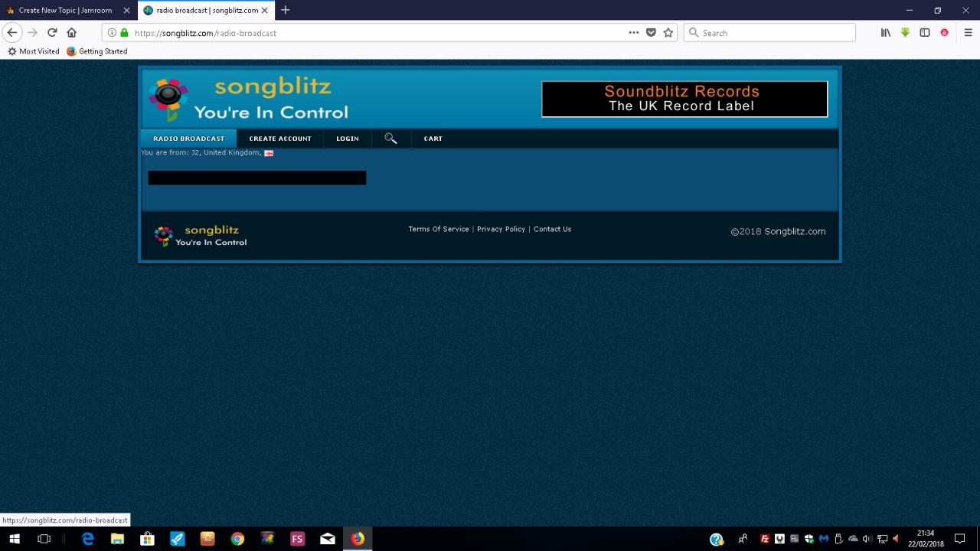980x551 pixels.
Task: Open the Firefox hamburger menu
Action: pyautogui.click(x=968, y=33)
